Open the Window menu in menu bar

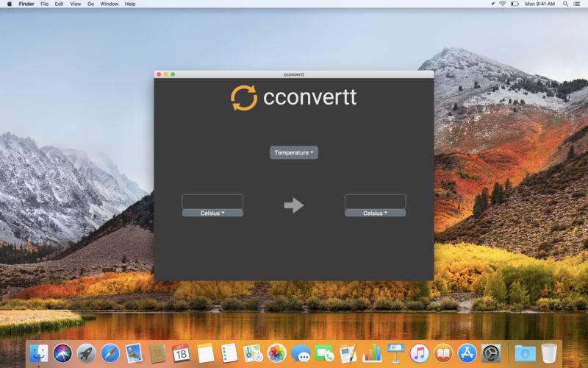pyautogui.click(x=109, y=4)
